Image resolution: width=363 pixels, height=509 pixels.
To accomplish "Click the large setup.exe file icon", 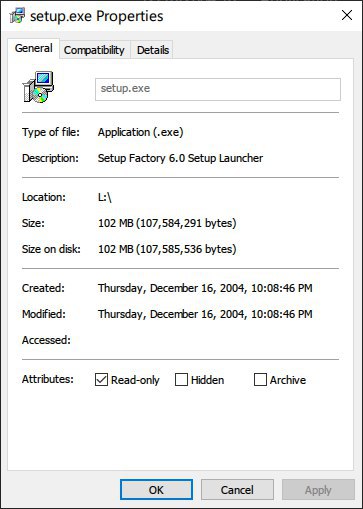I will coord(38,87).
